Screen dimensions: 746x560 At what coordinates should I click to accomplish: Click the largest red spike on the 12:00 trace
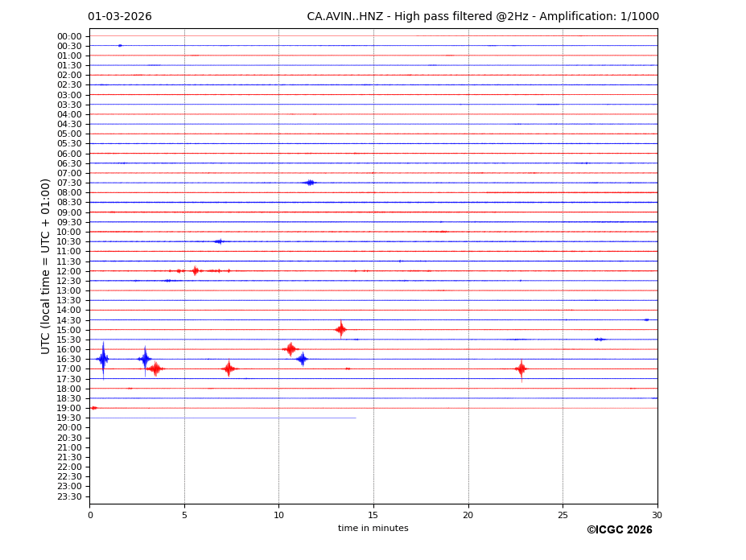point(195,270)
